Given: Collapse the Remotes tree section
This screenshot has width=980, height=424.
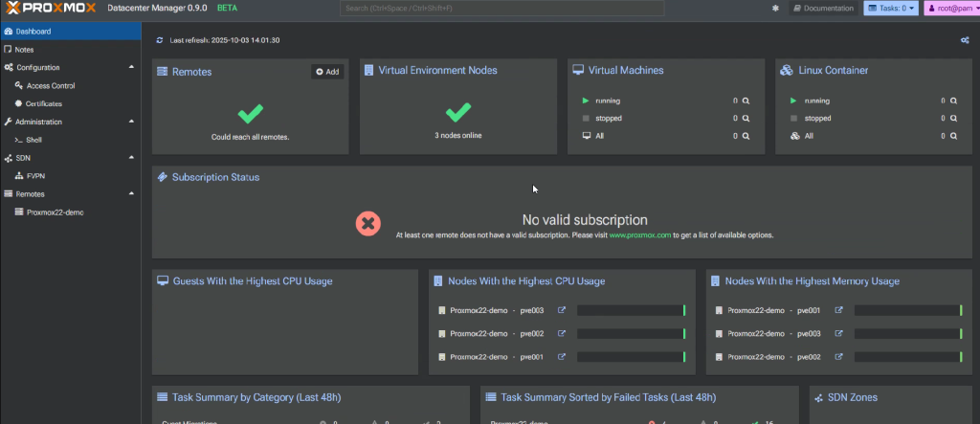Looking at the screenshot, I should (x=131, y=193).
